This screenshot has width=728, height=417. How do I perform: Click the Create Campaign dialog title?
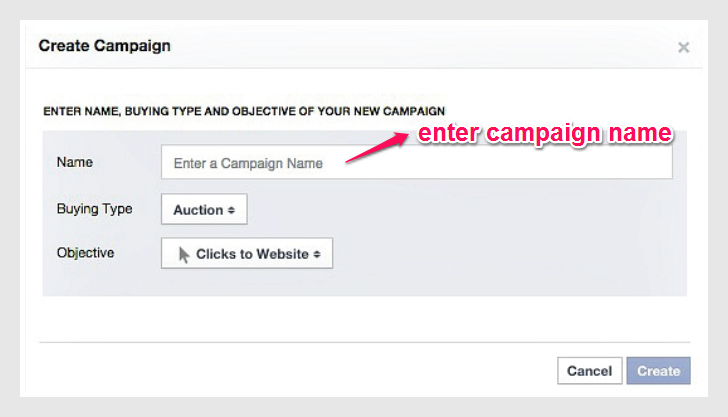pyautogui.click(x=105, y=46)
